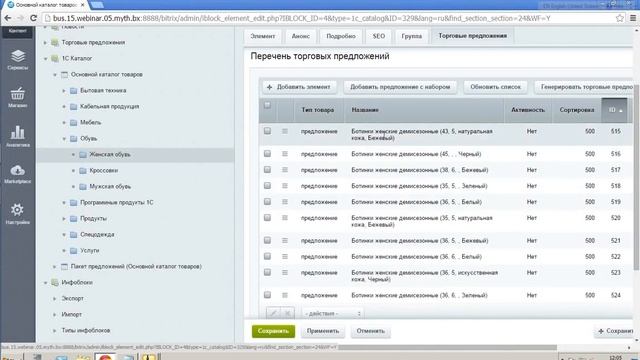Expand the Пакет предложений tree arrow
640x360 pixels.
(x=54, y=267)
